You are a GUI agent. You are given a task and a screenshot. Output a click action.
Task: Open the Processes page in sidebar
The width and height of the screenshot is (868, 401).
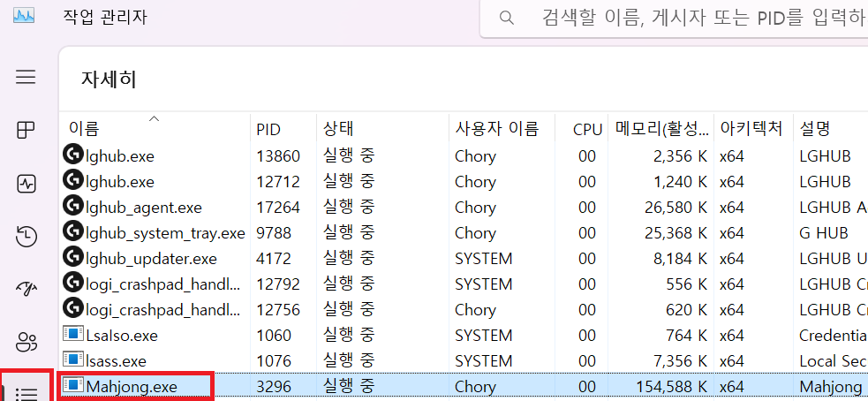26,130
